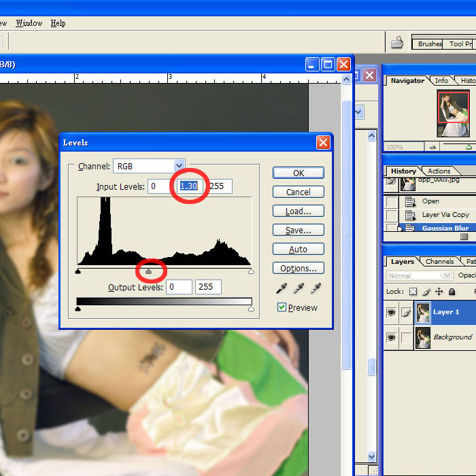Open the Actions tab
The height and width of the screenshot is (476, 476).
pyautogui.click(x=439, y=171)
